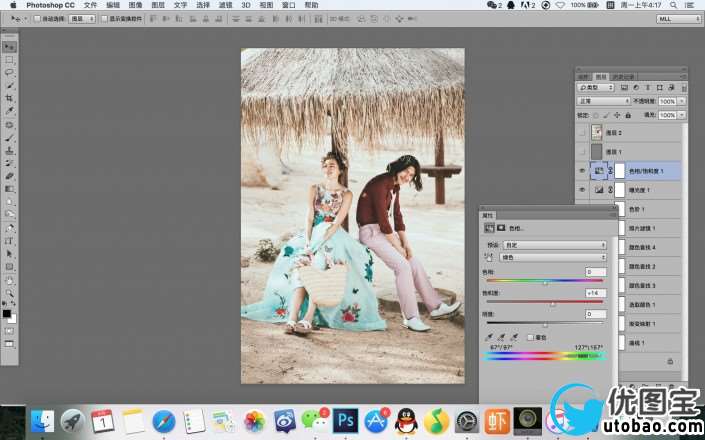Open the 绿色 color range dropdown

coord(553,258)
